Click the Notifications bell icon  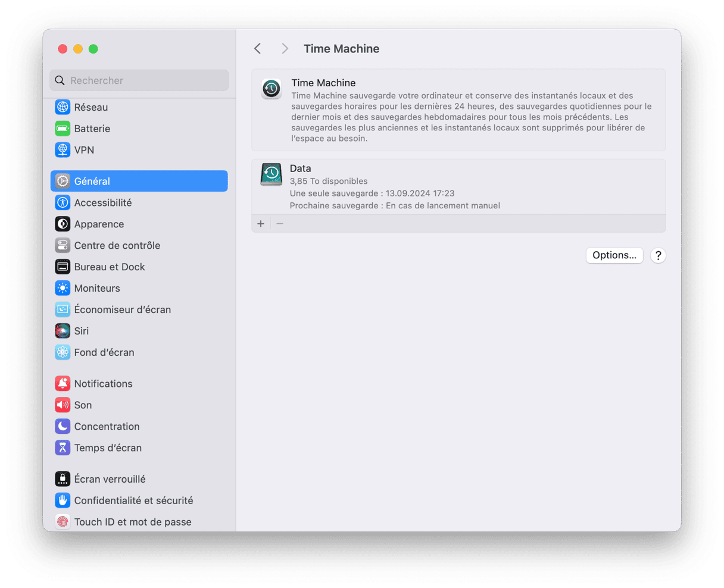(63, 384)
